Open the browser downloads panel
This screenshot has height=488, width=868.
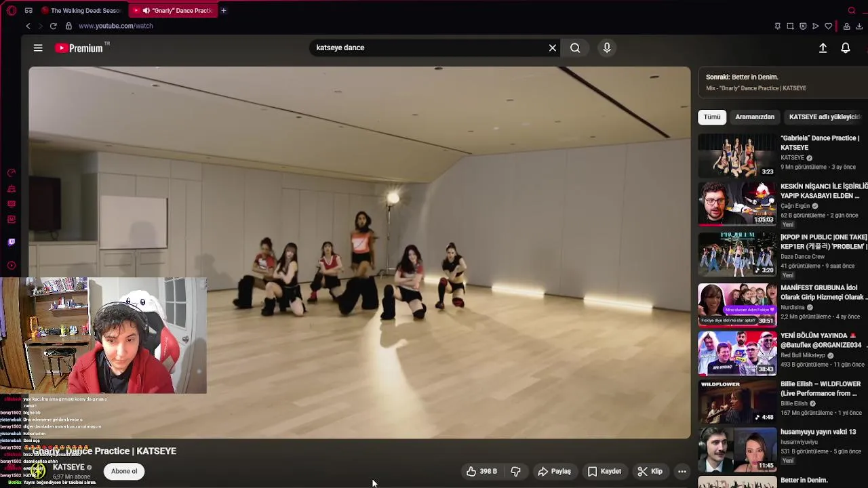tap(859, 26)
